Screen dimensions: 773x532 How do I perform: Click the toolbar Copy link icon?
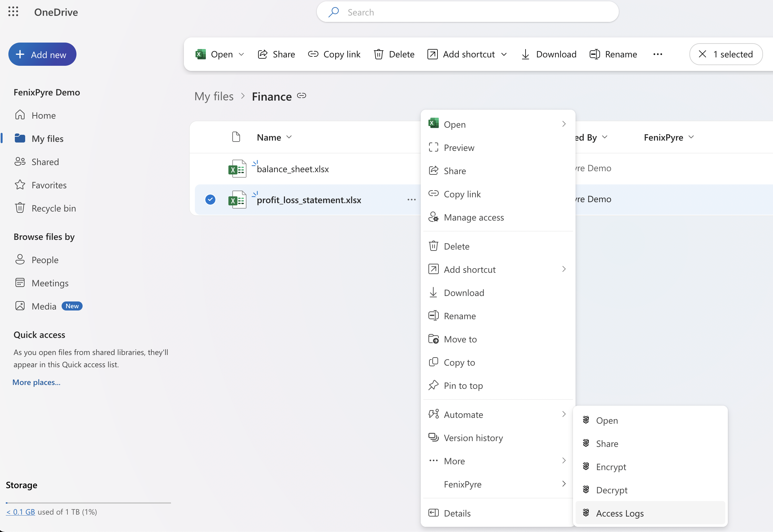coord(313,54)
